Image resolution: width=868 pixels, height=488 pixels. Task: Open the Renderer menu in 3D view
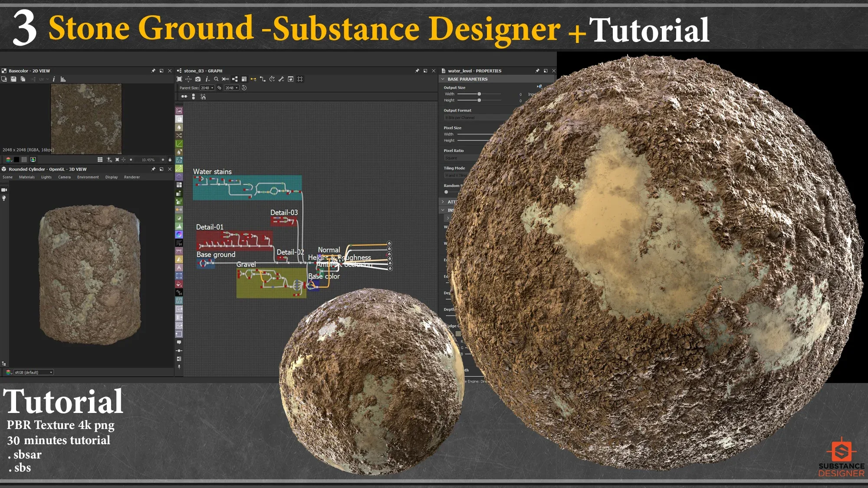click(x=132, y=177)
